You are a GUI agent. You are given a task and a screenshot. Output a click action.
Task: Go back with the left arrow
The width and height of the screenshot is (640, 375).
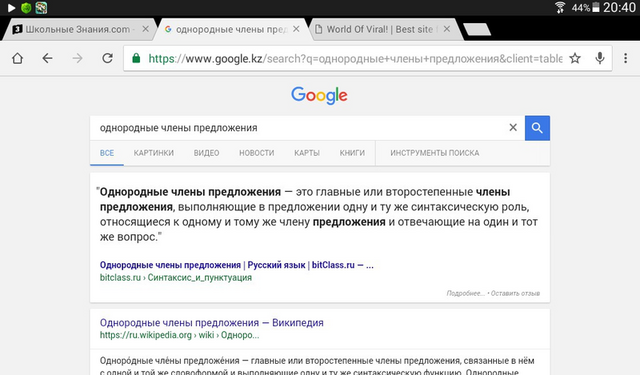click(x=47, y=58)
